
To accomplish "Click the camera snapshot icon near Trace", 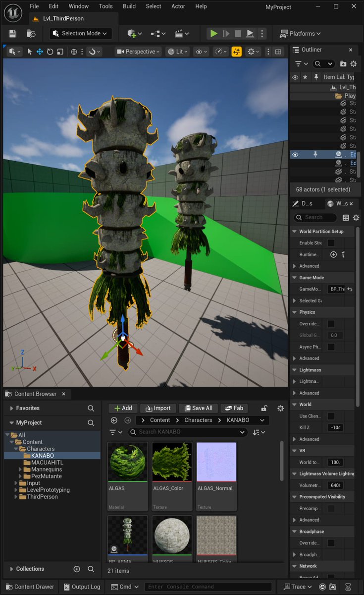I will click(x=333, y=587).
